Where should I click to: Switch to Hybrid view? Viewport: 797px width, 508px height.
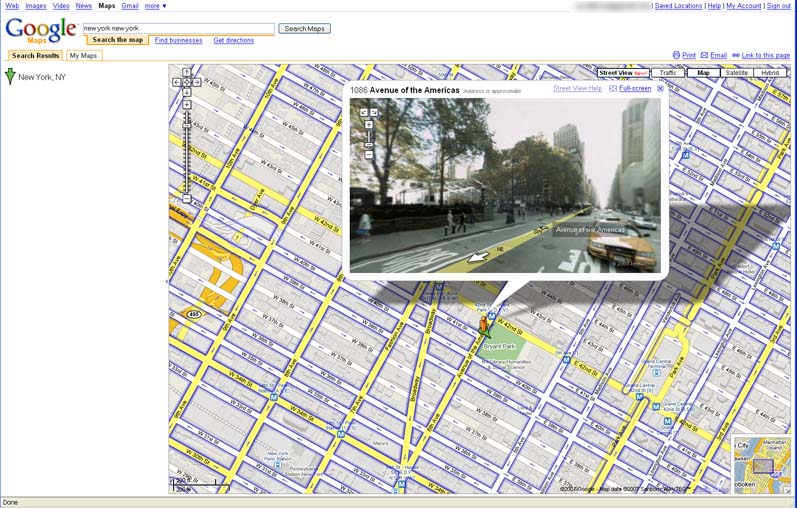pyautogui.click(x=770, y=73)
